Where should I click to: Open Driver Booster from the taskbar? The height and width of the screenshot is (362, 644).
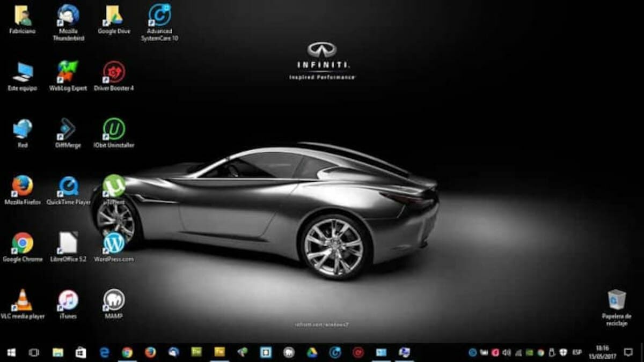[x=358, y=352]
